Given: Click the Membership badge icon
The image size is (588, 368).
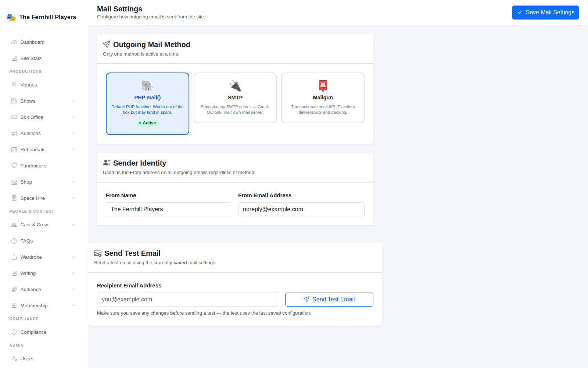Looking at the screenshot, I should (14, 306).
